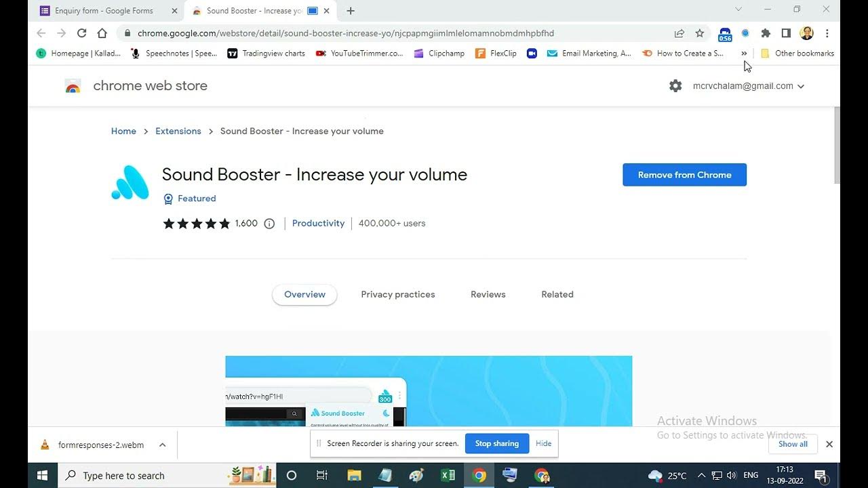Open the FlexClip bookmark

coord(496,54)
